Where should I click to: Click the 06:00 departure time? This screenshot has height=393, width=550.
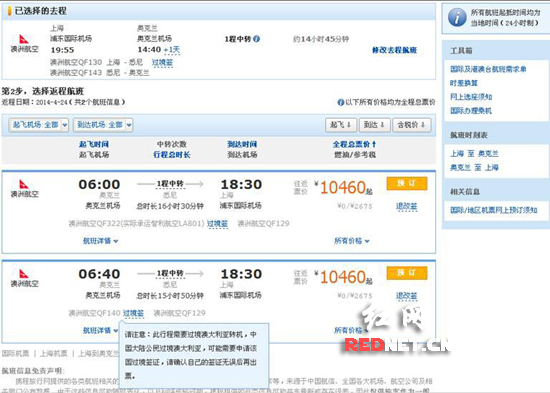pos(99,184)
